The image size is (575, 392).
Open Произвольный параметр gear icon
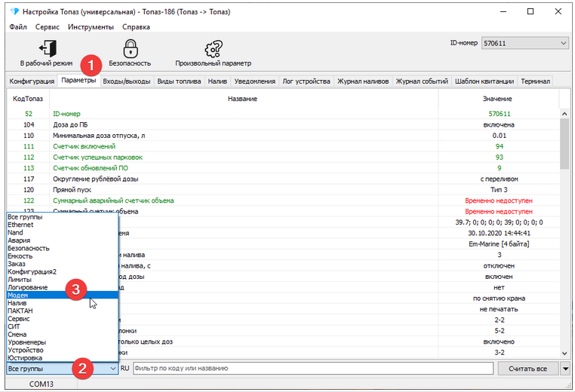[x=213, y=49]
